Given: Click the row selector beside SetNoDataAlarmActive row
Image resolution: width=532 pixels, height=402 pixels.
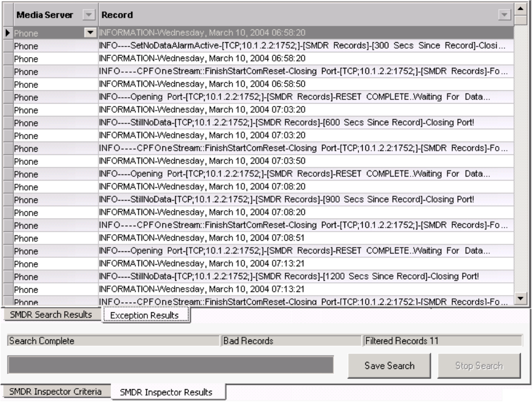Looking at the screenshot, I should coord(8,46).
